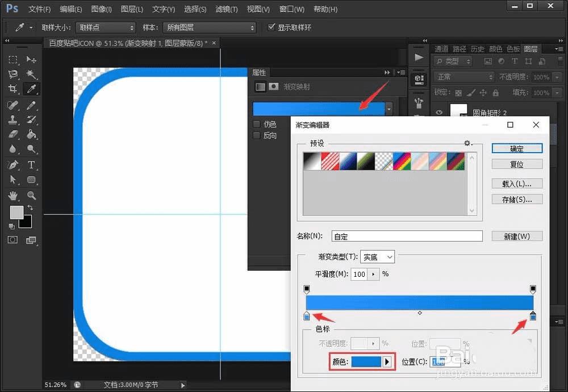Enable the 仿色 dither checkbox
568x392 pixels.
pos(257,124)
